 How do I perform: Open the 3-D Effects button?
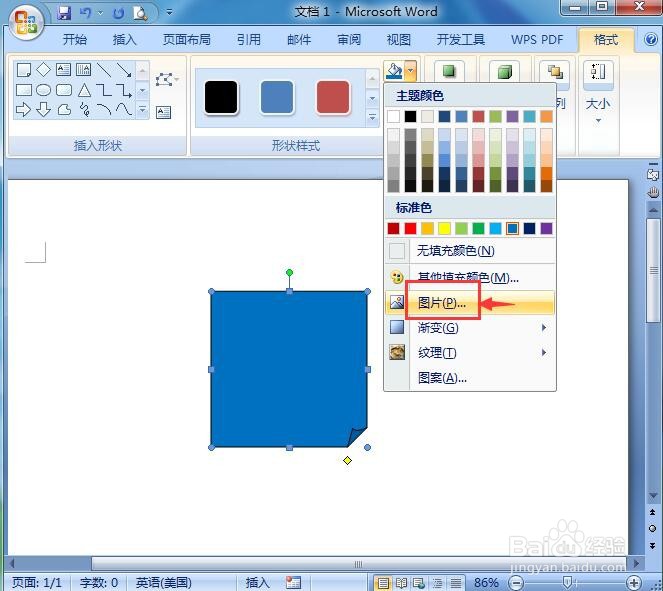504,71
